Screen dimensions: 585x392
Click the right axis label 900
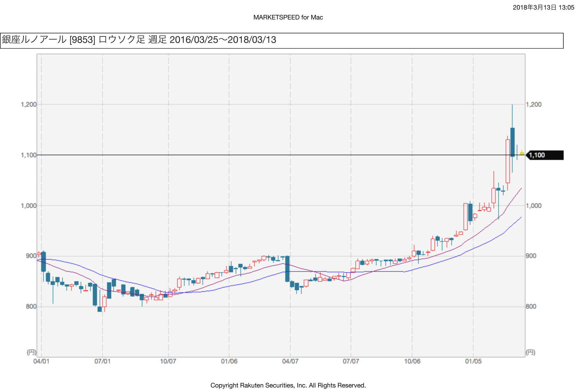click(x=531, y=256)
